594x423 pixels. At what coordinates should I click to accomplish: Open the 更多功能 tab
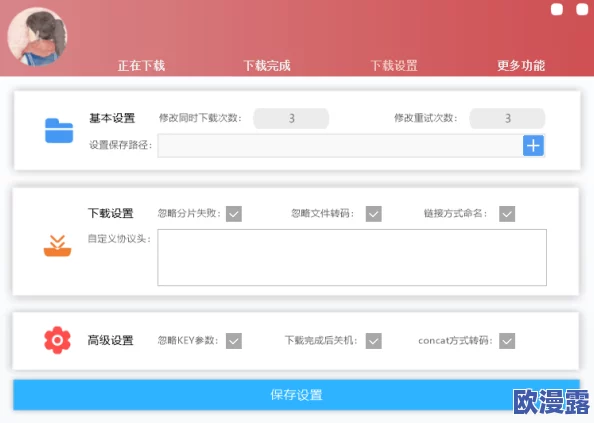tap(521, 66)
